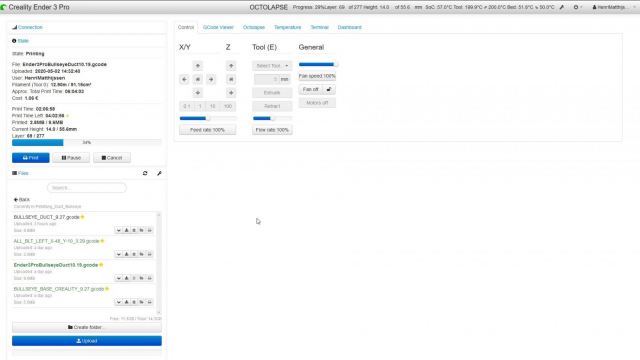Select 0.1 mm jog step size

pyautogui.click(x=186, y=106)
